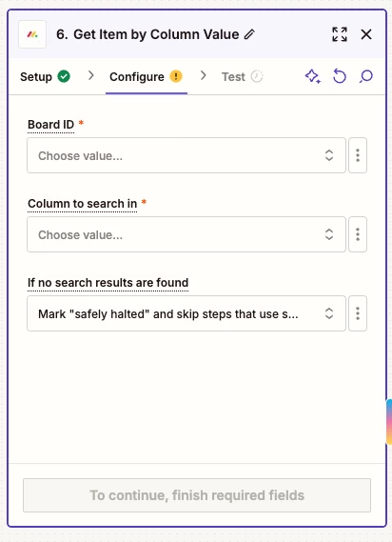
Task: Close the step editor panel
Action: pos(366,34)
